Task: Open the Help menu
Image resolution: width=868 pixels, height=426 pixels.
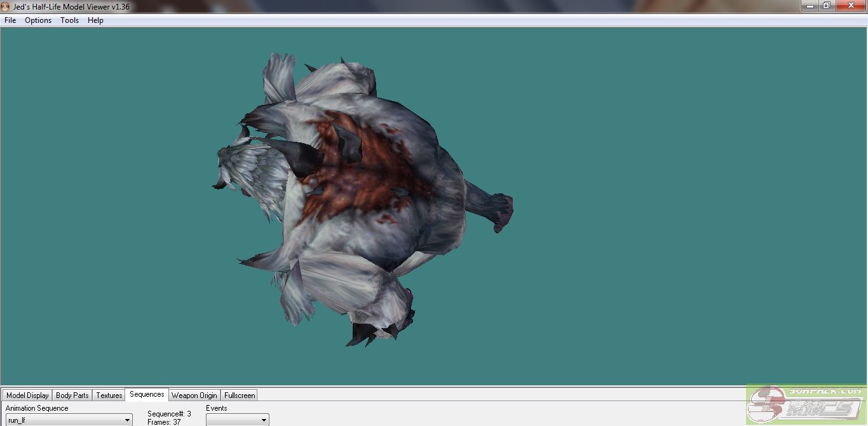Action: click(x=95, y=20)
